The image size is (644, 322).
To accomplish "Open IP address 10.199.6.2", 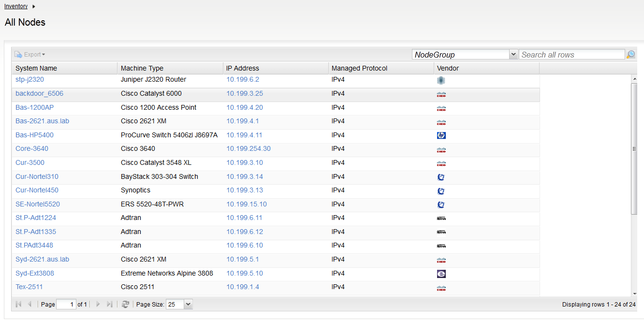I will coord(243,79).
